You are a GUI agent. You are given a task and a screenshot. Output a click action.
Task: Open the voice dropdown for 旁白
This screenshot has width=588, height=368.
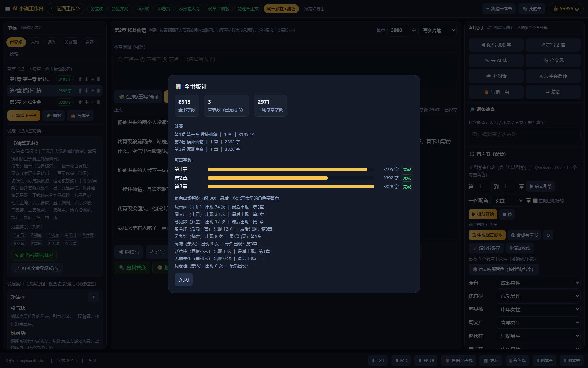[x=538, y=283]
